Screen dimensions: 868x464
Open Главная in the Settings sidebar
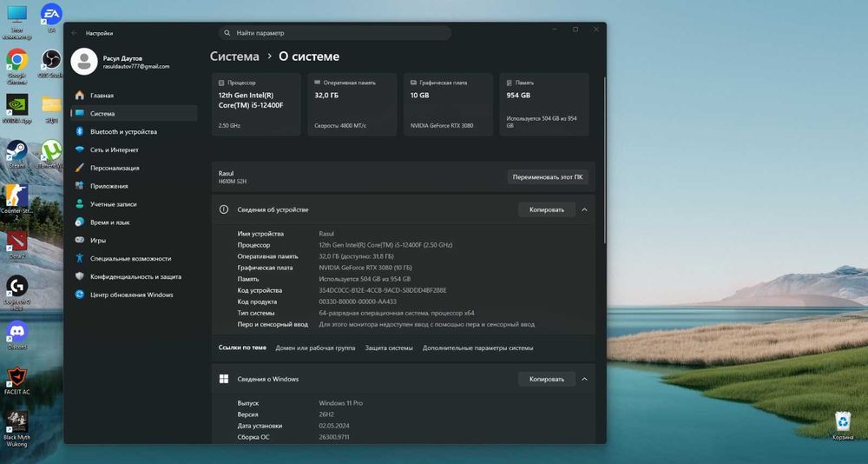[x=134, y=96]
